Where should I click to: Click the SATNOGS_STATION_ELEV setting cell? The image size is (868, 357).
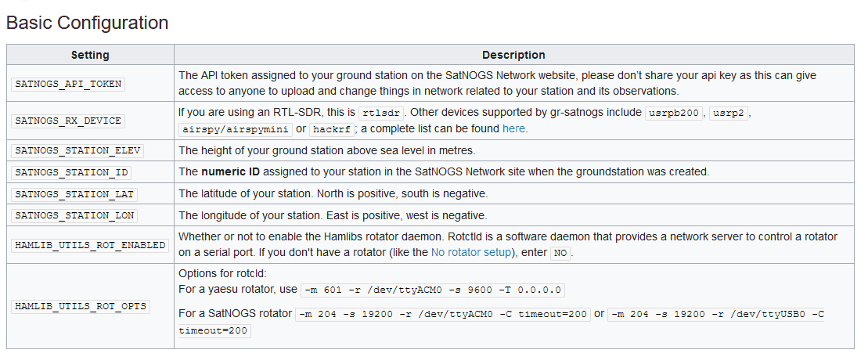tap(77, 150)
